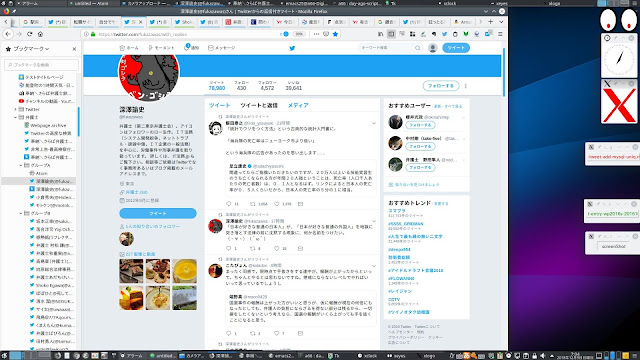Click the blue ツイート compose button in header

pyautogui.click(x=456, y=48)
